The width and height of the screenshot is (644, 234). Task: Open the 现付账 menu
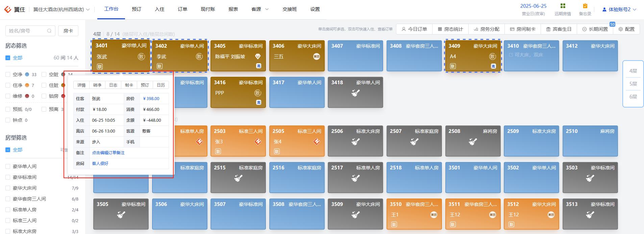coord(208,9)
